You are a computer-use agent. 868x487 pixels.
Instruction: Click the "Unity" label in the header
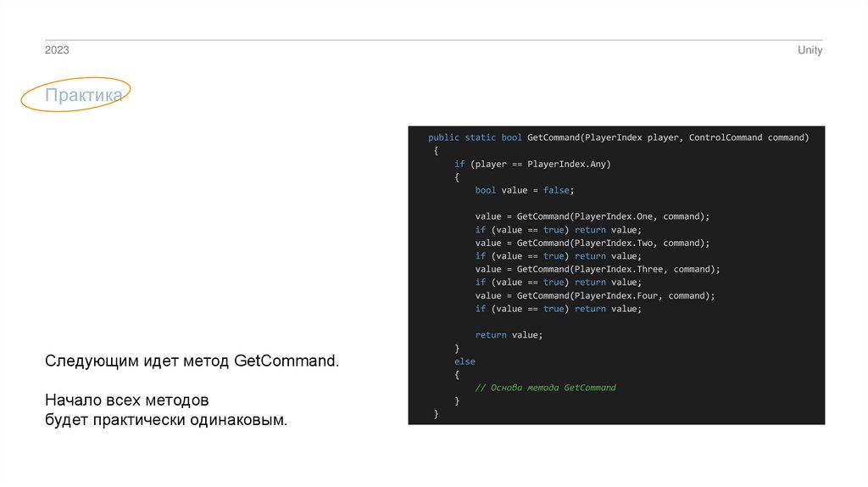point(810,51)
